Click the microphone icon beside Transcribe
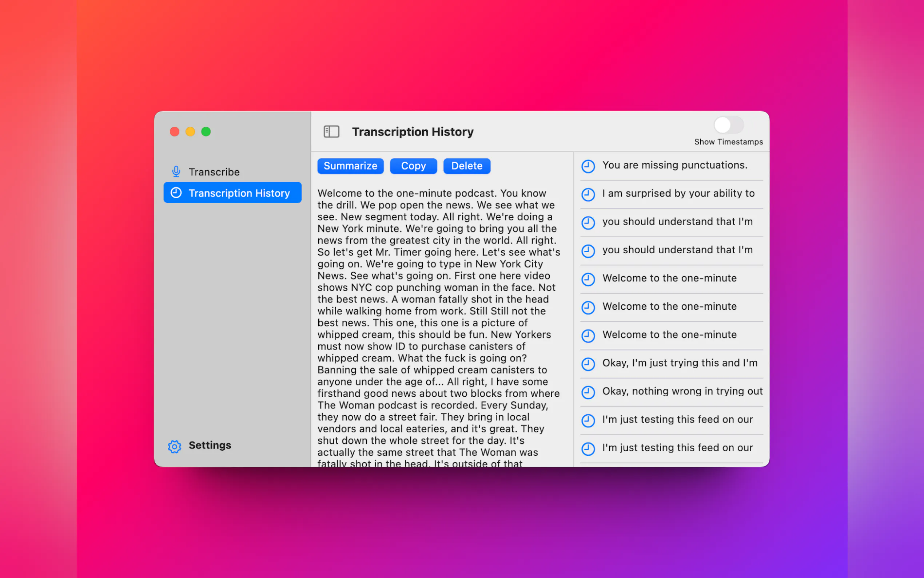924x578 pixels. coord(176,172)
